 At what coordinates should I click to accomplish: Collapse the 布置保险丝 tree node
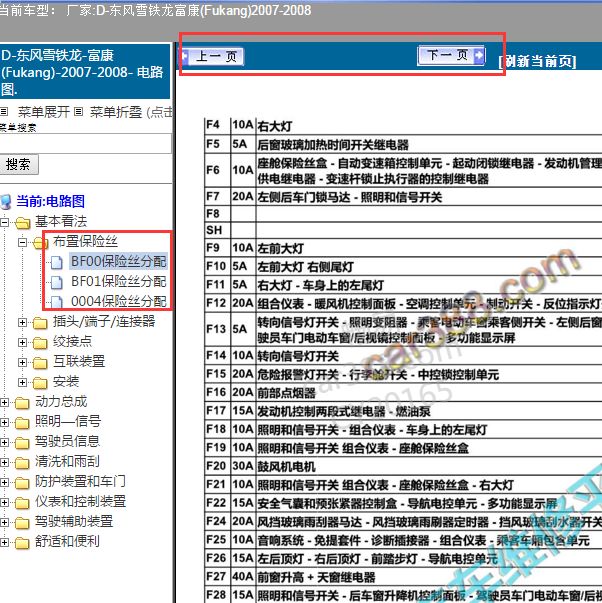[22, 242]
